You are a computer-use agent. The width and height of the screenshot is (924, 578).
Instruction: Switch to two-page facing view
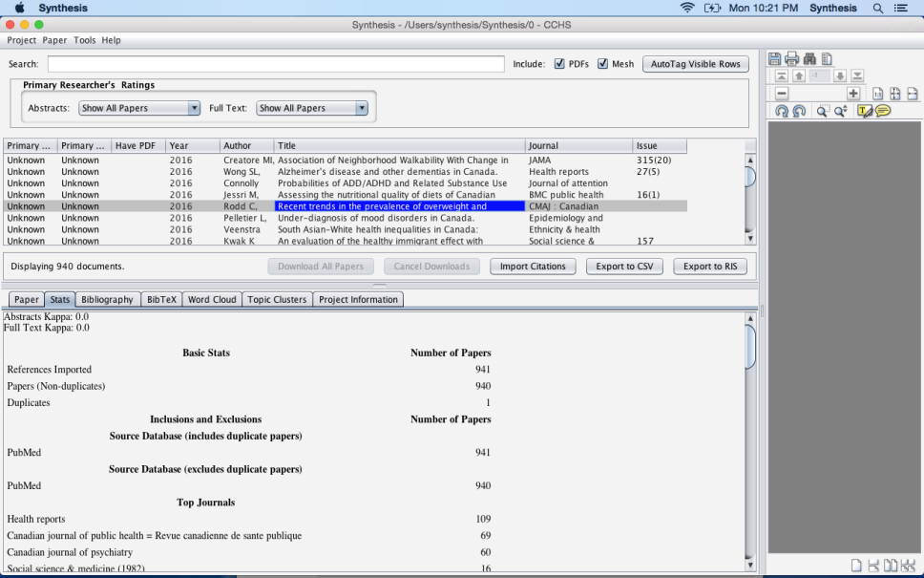tap(891, 565)
